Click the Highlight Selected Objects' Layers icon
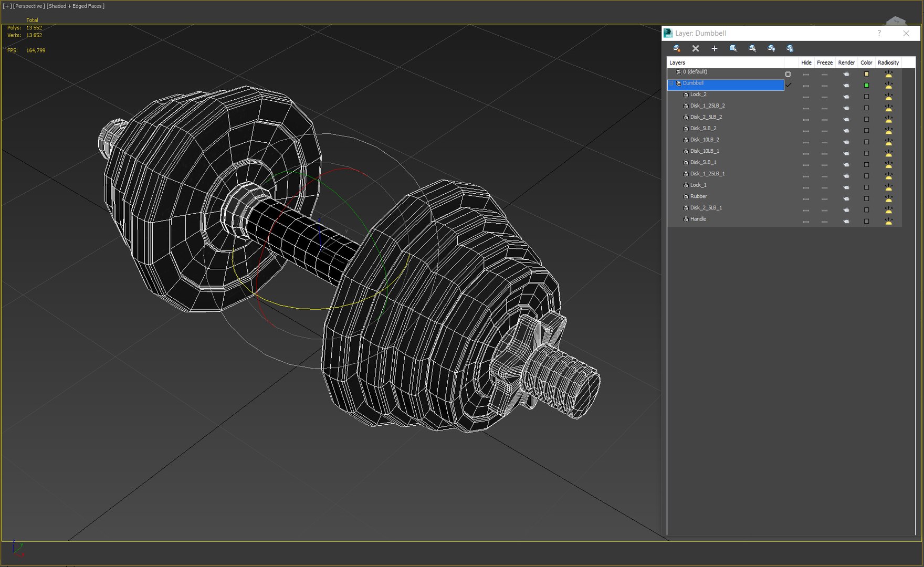This screenshot has height=567, width=924. (x=752, y=48)
